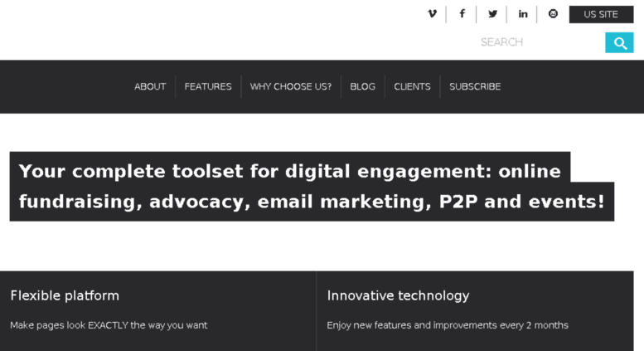This screenshot has width=644, height=351.
Task: Click the "Your complete toolset" headline banner
Action: (x=312, y=187)
